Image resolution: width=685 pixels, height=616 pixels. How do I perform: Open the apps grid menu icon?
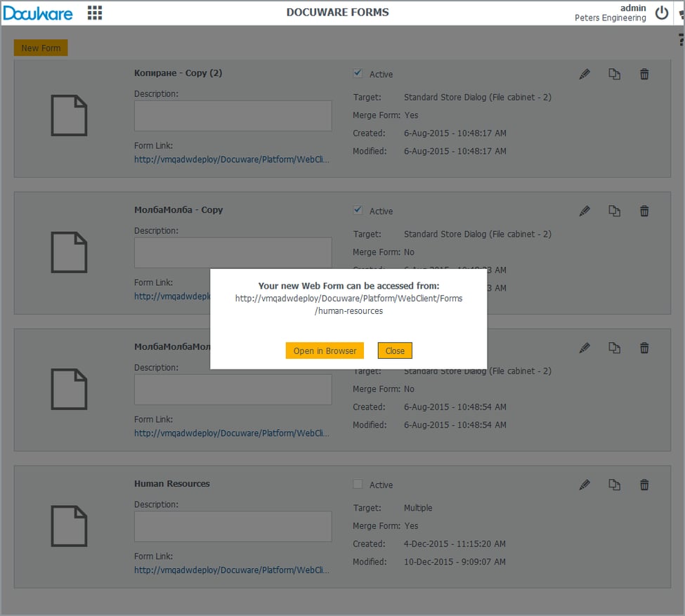[95, 13]
